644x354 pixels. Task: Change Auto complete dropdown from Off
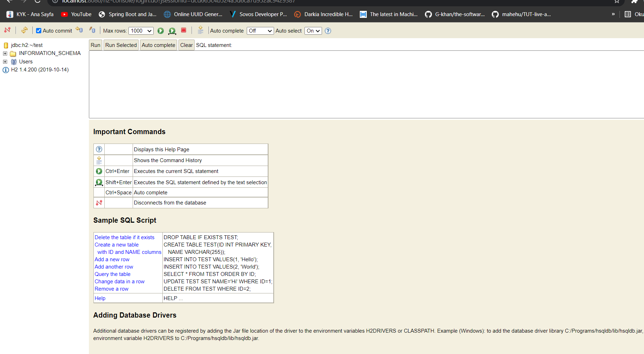(260, 31)
